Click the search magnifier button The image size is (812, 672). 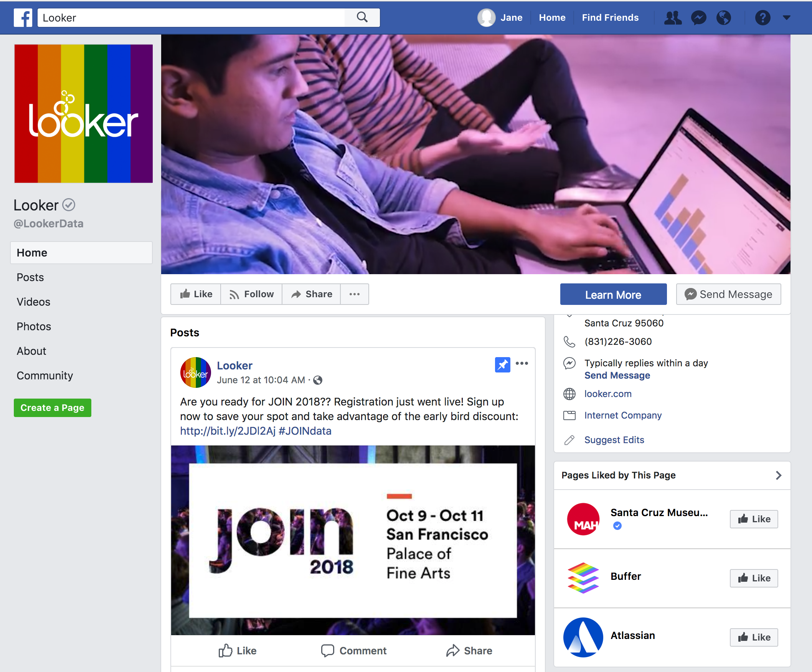tap(362, 17)
